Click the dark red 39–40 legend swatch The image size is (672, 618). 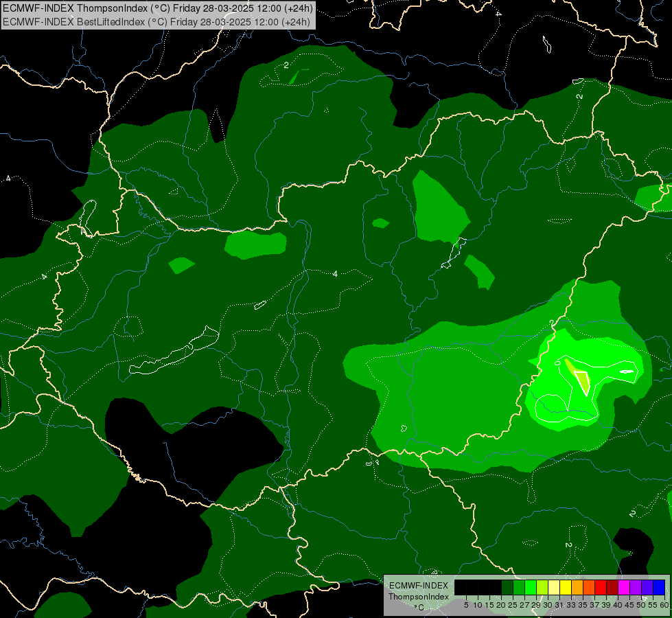(612, 587)
